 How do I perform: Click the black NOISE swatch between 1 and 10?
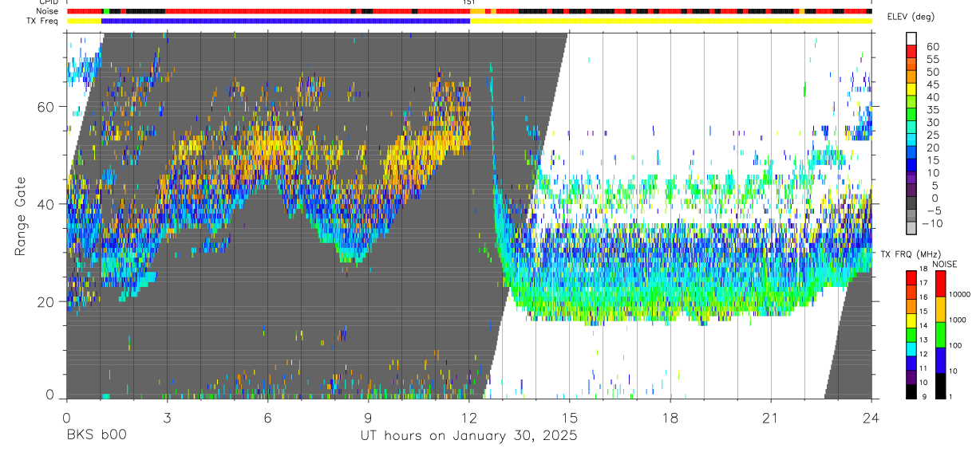[941, 385]
